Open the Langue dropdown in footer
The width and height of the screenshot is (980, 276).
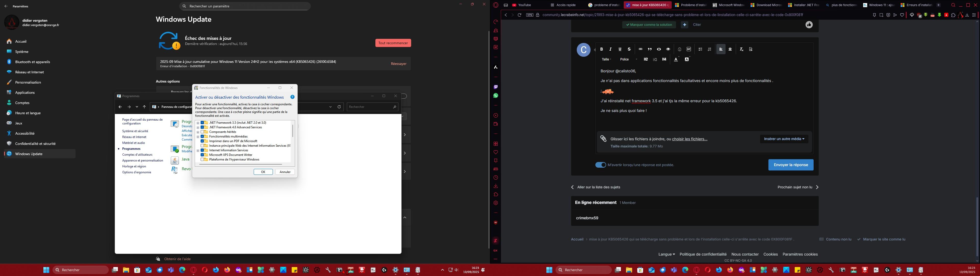667,254
